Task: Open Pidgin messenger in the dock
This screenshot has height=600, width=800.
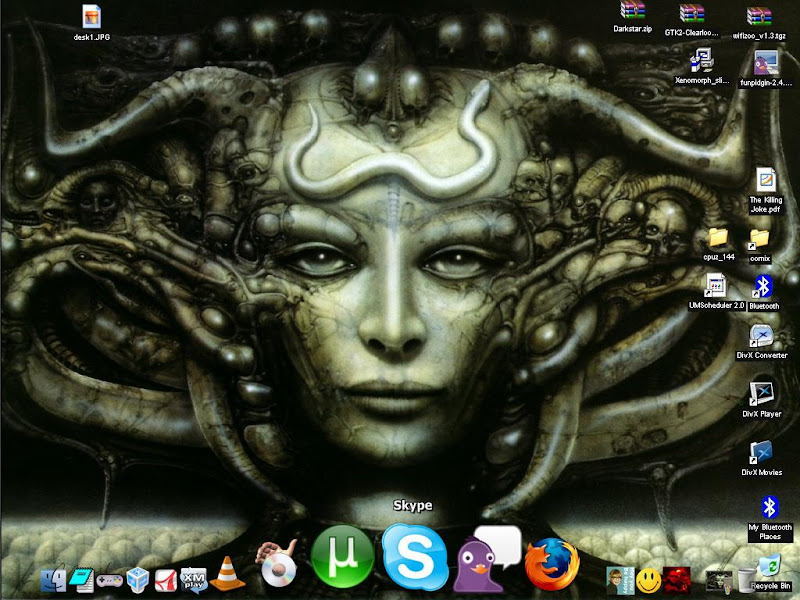Action: (x=486, y=559)
